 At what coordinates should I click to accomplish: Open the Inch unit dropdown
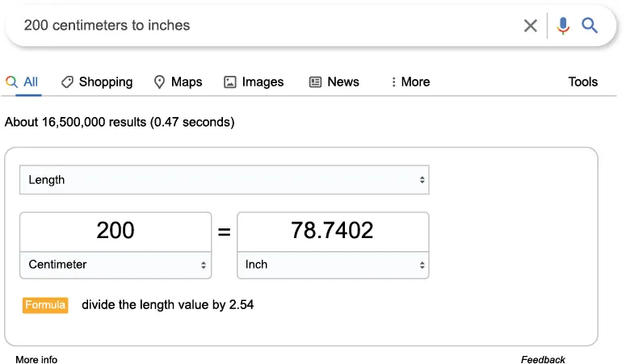[333, 265]
